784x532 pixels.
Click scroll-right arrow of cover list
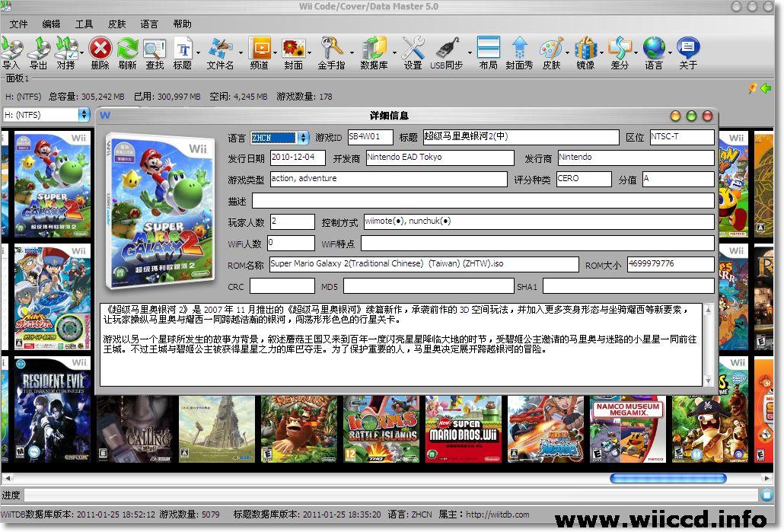pyautogui.click(x=767, y=479)
